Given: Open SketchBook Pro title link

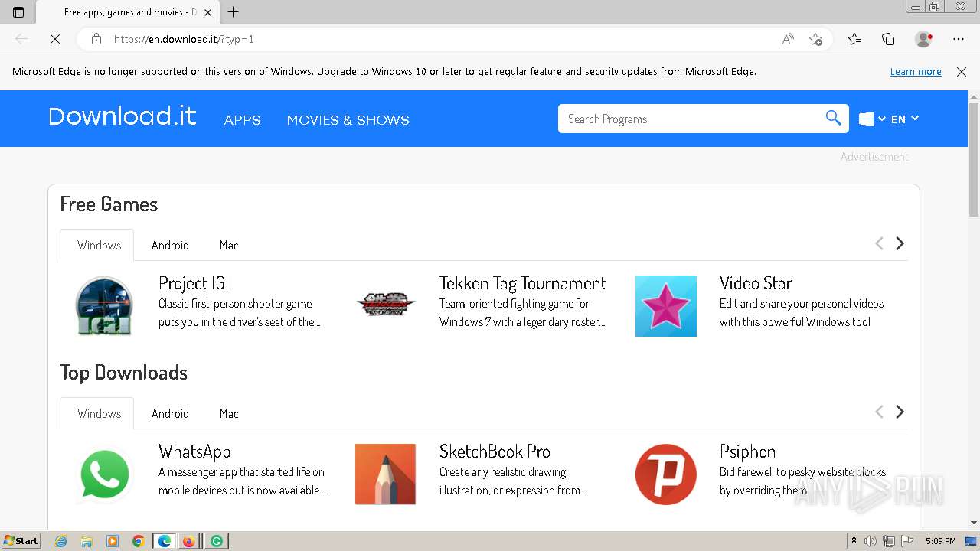Looking at the screenshot, I should pos(495,452).
